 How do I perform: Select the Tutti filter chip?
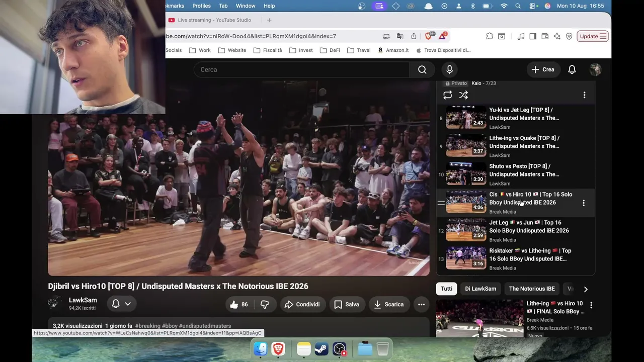pos(447,289)
